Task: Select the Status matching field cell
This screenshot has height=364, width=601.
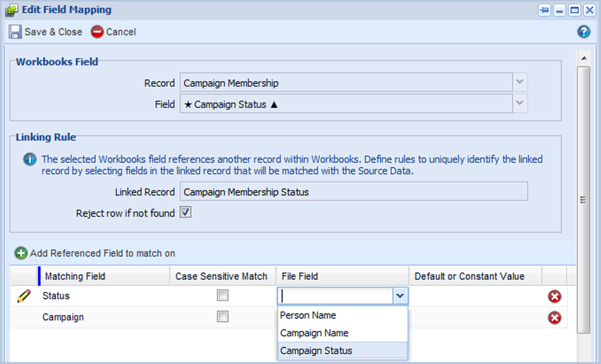Action: pyautogui.click(x=104, y=296)
